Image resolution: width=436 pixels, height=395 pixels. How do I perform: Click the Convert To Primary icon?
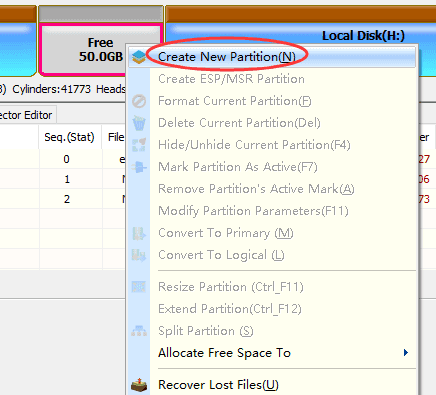pos(139,233)
